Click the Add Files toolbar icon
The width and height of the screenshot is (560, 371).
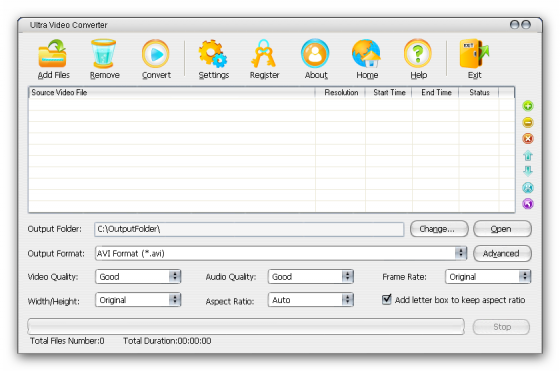pyautogui.click(x=52, y=54)
